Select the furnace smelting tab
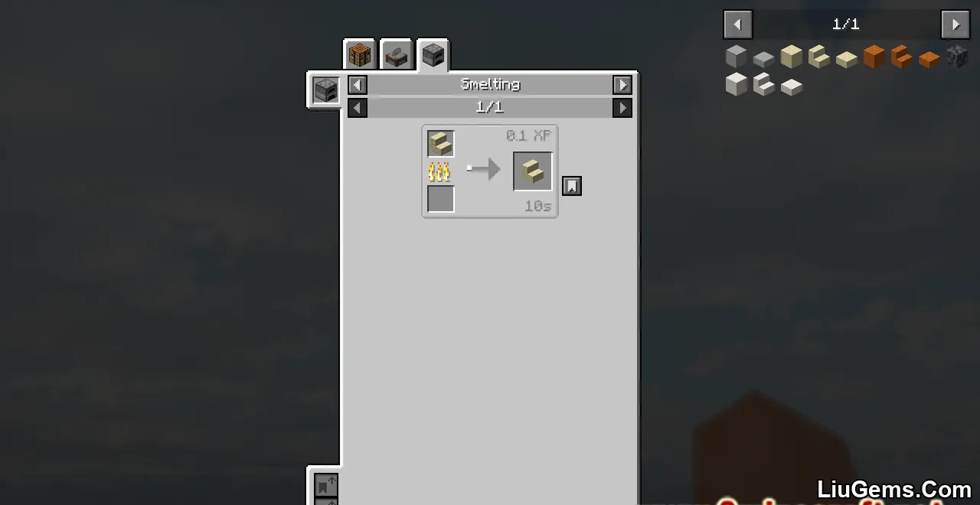980x505 pixels. click(433, 55)
